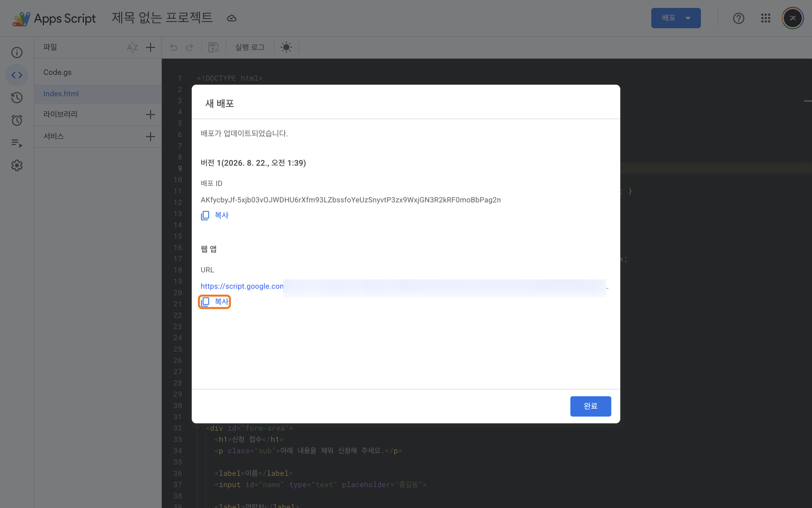Open Project Settings gear icon

click(17, 166)
